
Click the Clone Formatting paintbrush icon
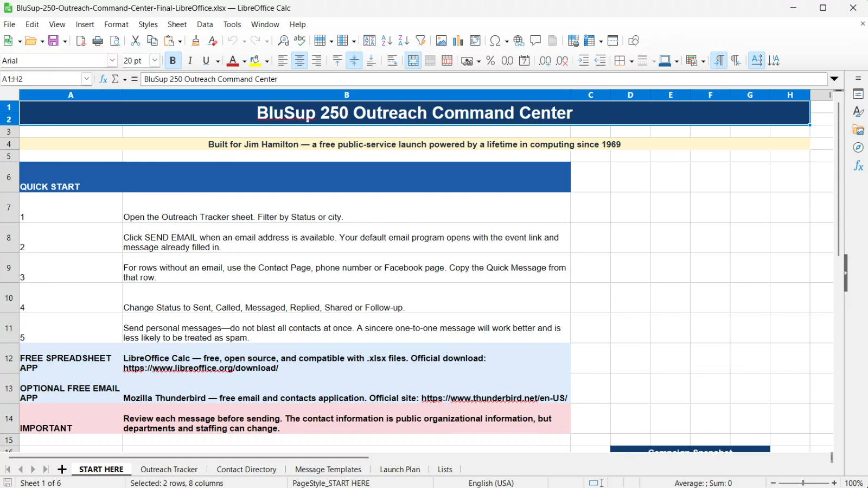coord(196,41)
